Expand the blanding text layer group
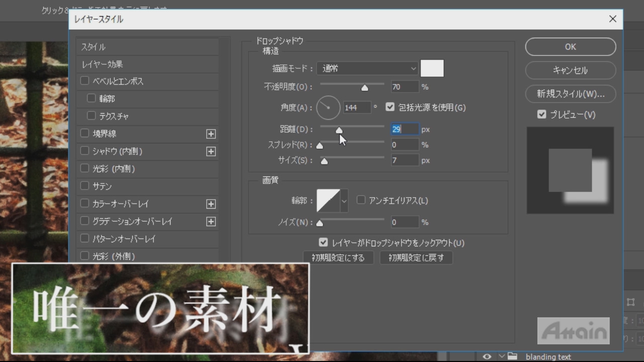Viewport: 644px width, 362px height. [x=501, y=356]
